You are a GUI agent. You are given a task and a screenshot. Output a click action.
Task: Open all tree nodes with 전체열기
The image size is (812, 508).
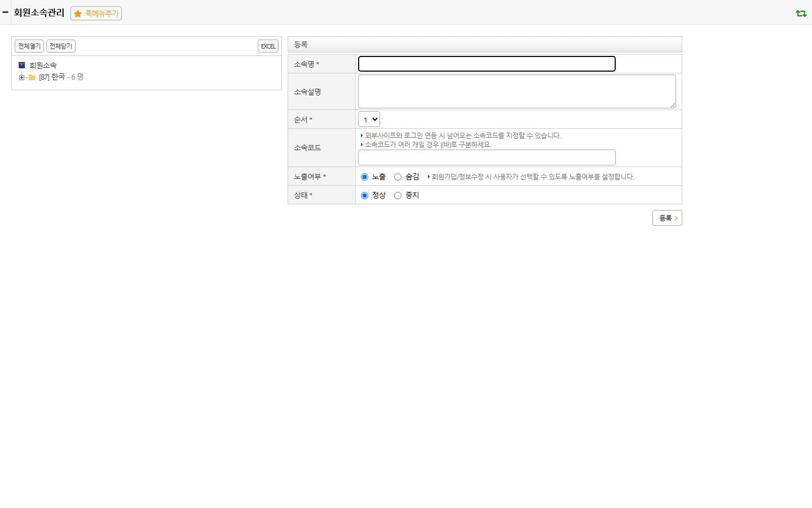pos(29,46)
